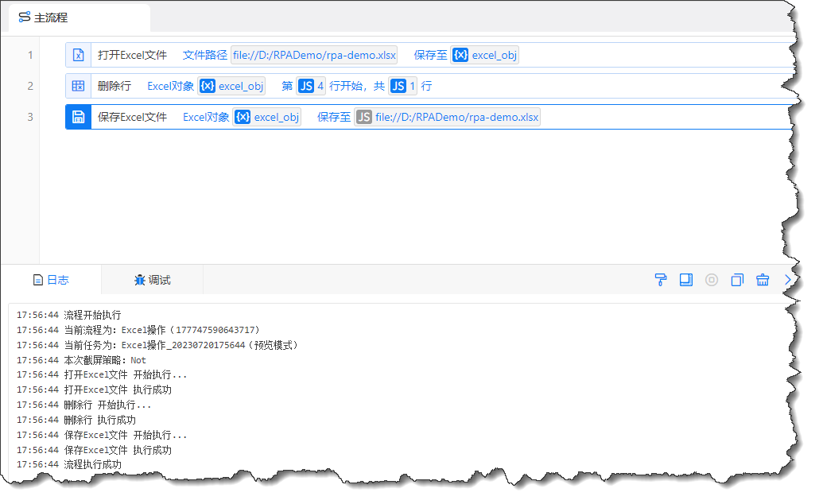Image resolution: width=819 pixels, height=504 pixels.
Task: Click log line 保存Excel文件 开始执行
Action: [101, 435]
